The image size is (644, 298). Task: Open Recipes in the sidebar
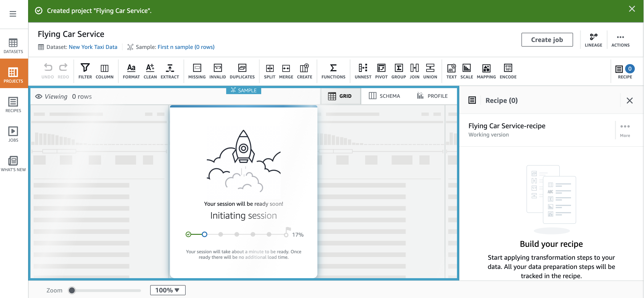[13, 105]
